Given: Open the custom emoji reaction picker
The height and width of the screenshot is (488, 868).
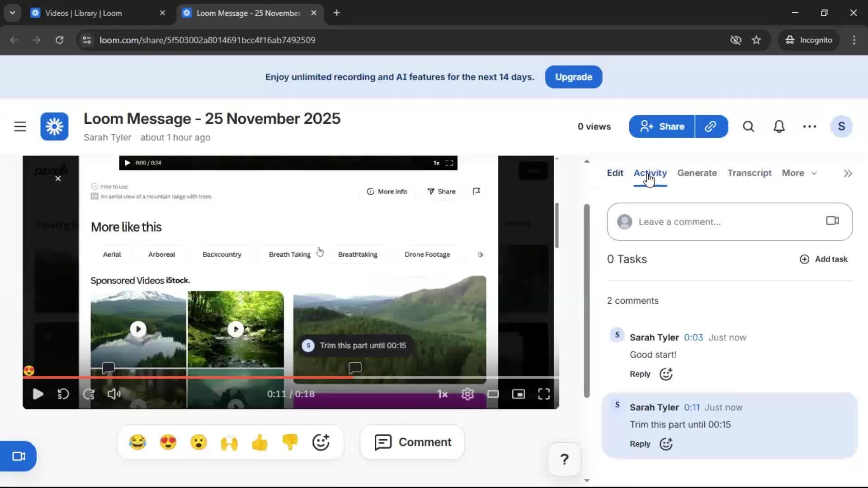Looking at the screenshot, I should click(x=321, y=442).
